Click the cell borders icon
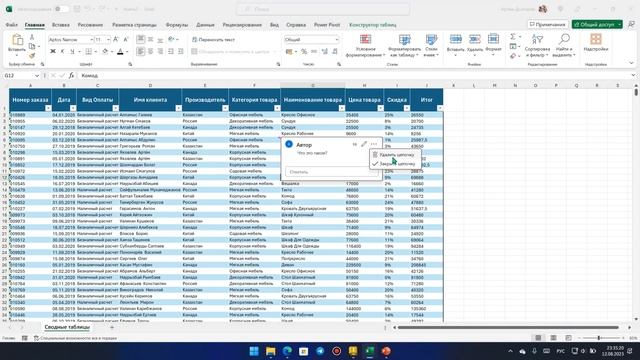 [89, 51]
